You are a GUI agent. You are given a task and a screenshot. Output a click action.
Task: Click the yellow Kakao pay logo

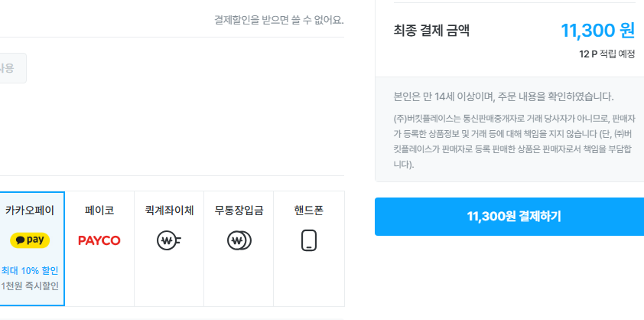pyautogui.click(x=30, y=240)
